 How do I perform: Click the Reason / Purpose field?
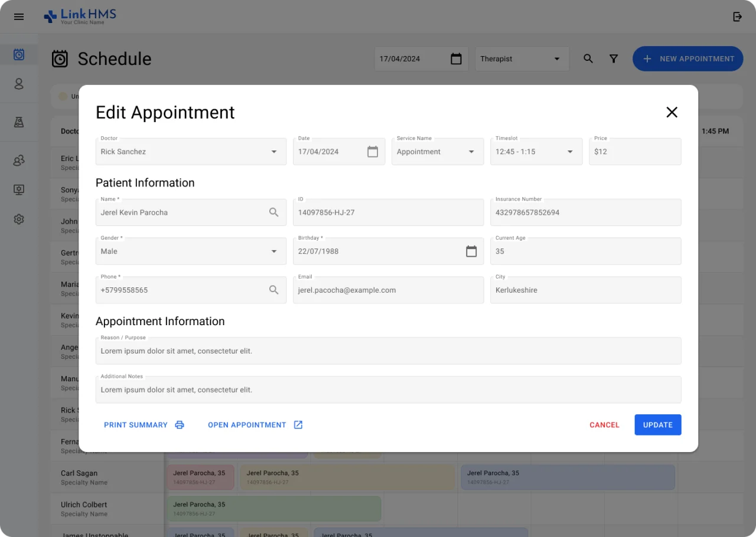tap(389, 351)
